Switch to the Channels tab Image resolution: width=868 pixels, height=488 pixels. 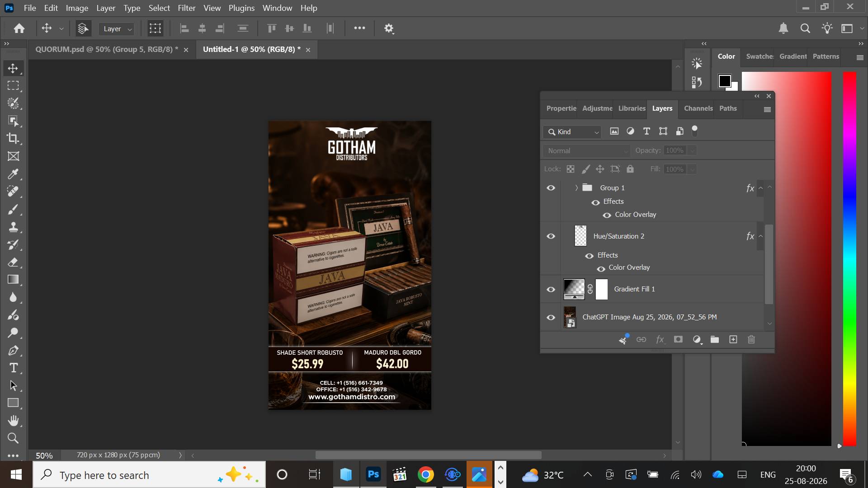coord(698,108)
